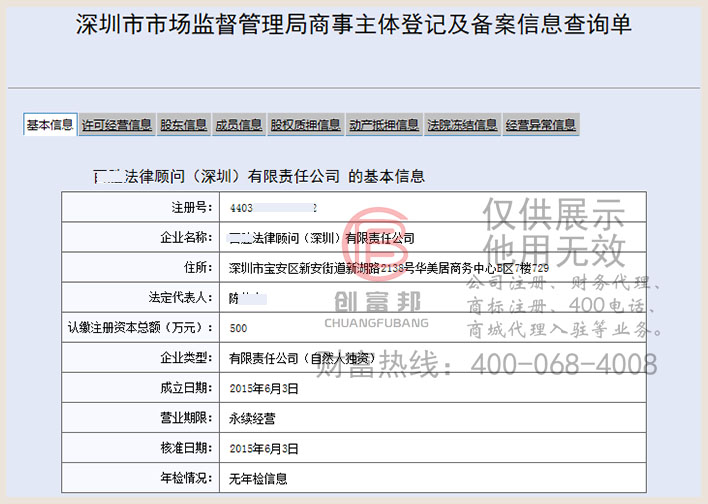The image size is (708, 504).
Task: Open the 经营异常信息 tab
Action: [540, 125]
